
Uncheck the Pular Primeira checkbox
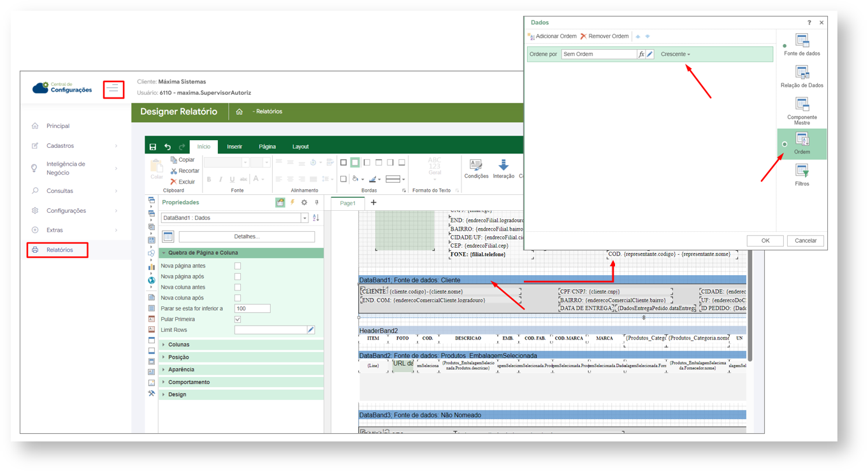(238, 319)
